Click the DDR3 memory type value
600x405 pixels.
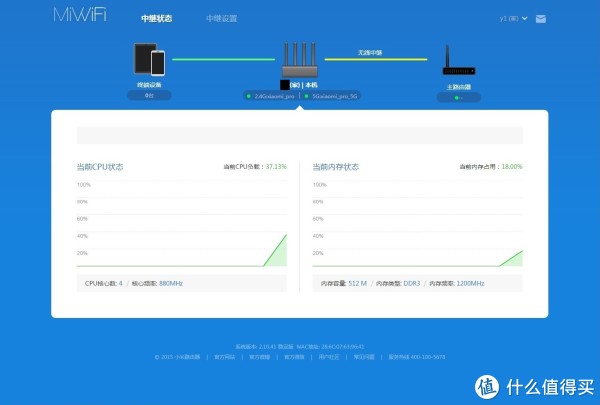tap(412, 283)
